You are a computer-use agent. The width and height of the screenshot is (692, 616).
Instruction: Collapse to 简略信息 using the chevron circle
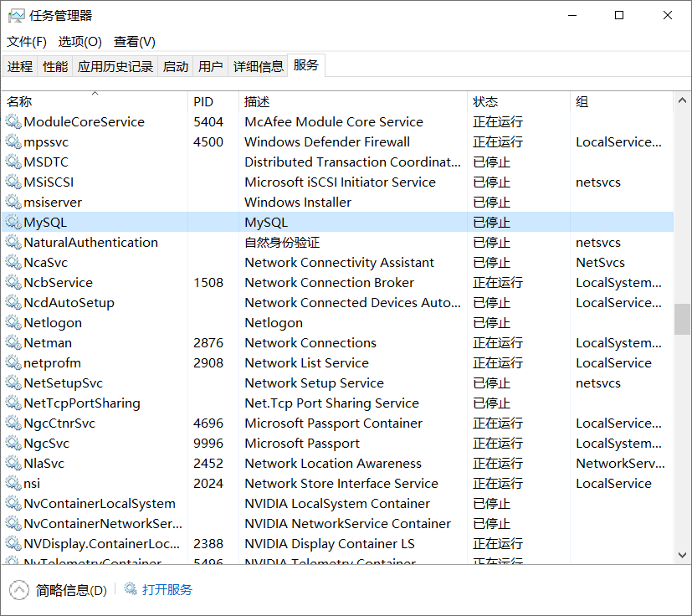pyautogui.click(x=19, y=590)
